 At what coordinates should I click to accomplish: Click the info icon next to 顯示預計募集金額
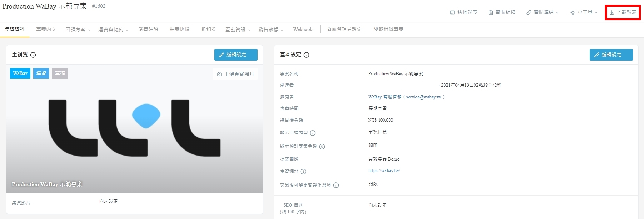coord(322,147)
